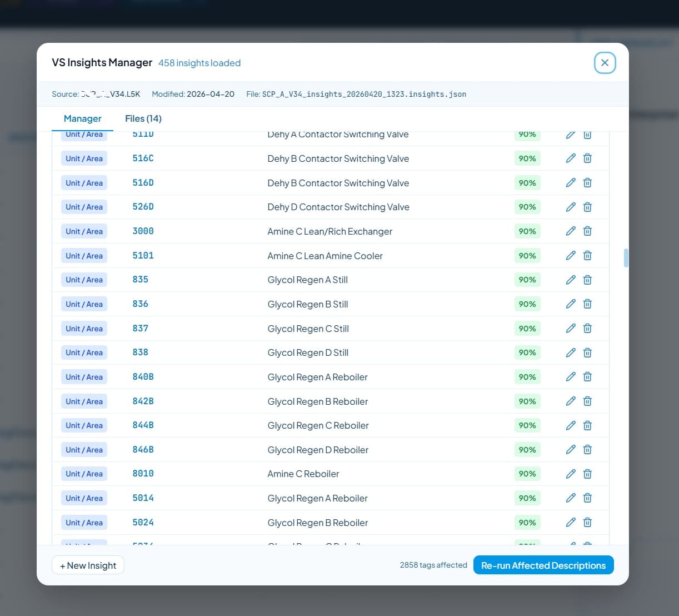Delete the 840B insight row
The height and width of the screenshot is (616, 679).
pyautogui.click(x=587, y=377)
